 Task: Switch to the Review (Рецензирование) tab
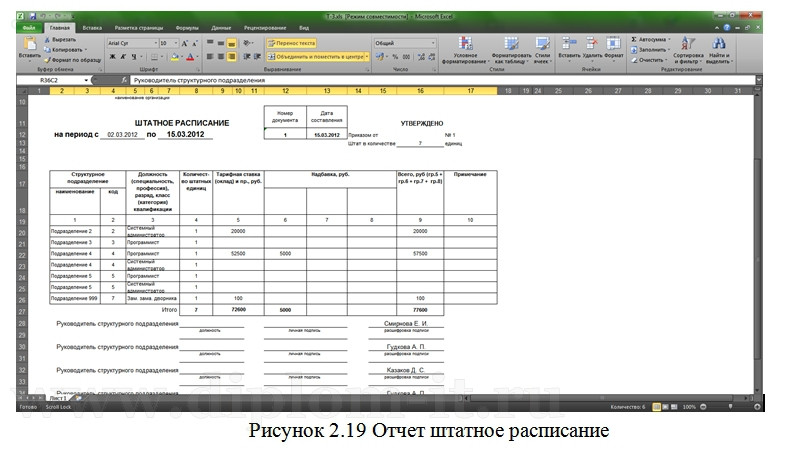point(265,28)
